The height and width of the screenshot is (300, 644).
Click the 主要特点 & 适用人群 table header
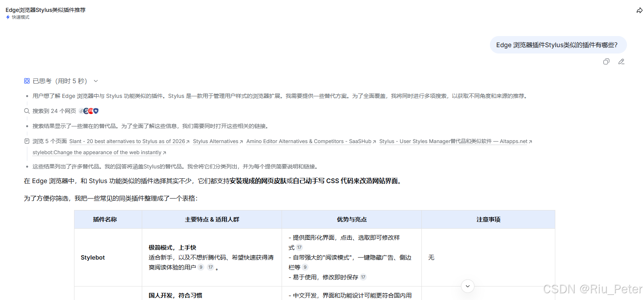click(x=212, y=219)
